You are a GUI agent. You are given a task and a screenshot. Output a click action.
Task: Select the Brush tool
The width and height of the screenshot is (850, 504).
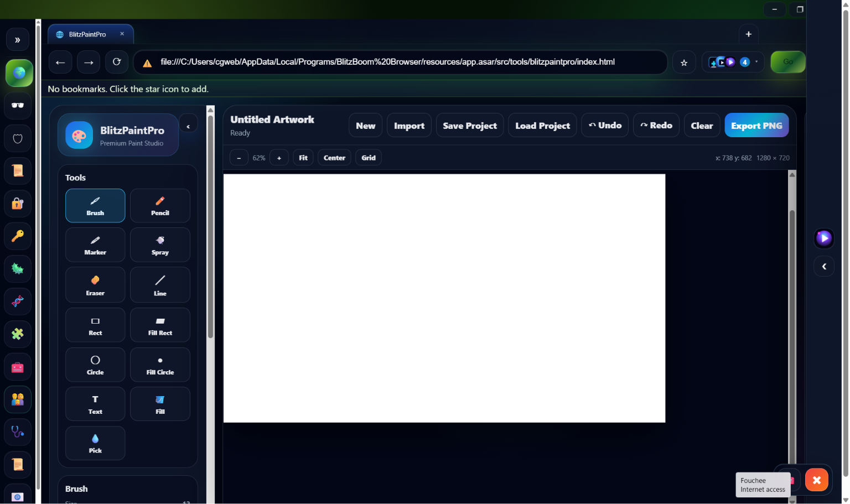(x=95, y=206)
